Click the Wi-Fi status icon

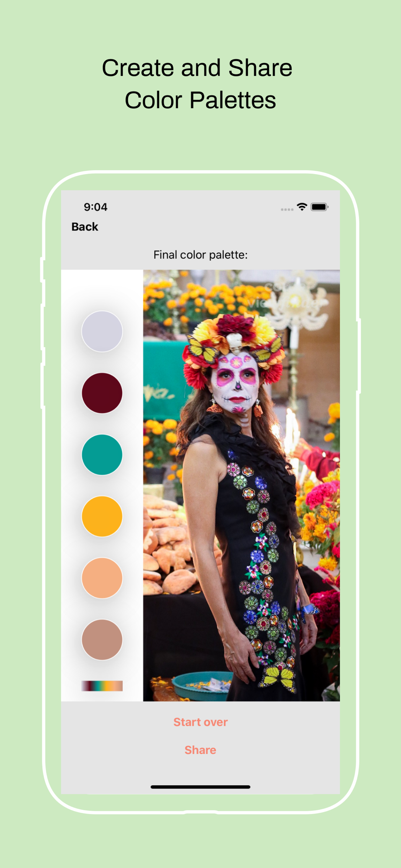(x=302, y=207)
